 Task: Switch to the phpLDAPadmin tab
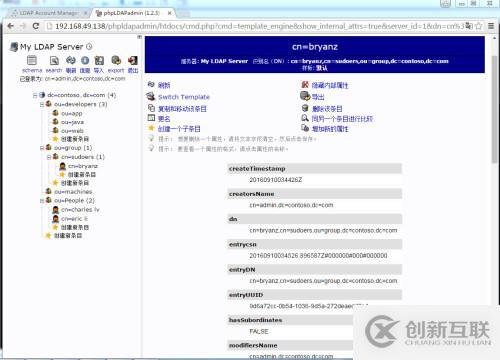[x=132, y=13]
